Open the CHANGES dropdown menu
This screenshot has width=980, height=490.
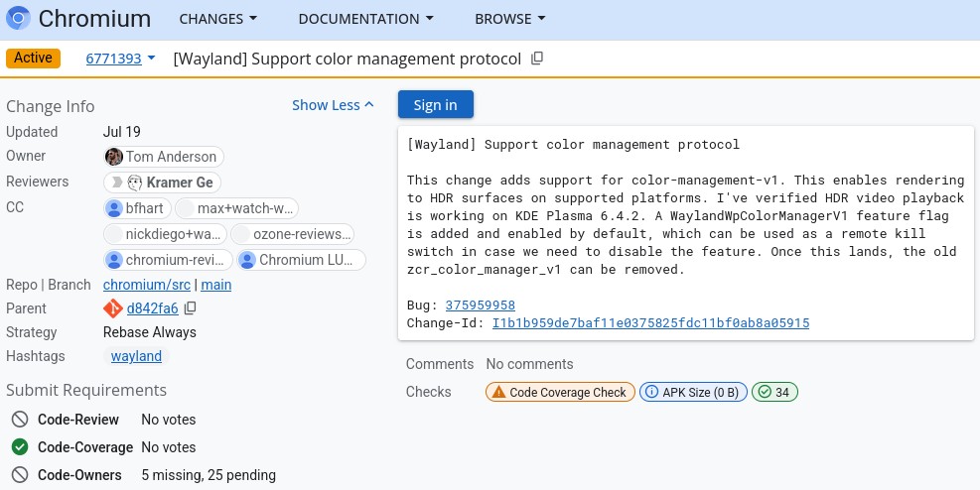[x=218, y=19]
